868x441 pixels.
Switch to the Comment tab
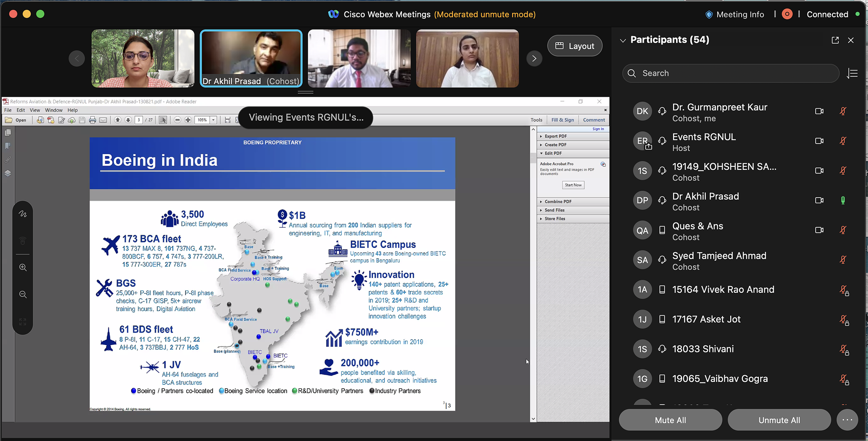(594, 120)
